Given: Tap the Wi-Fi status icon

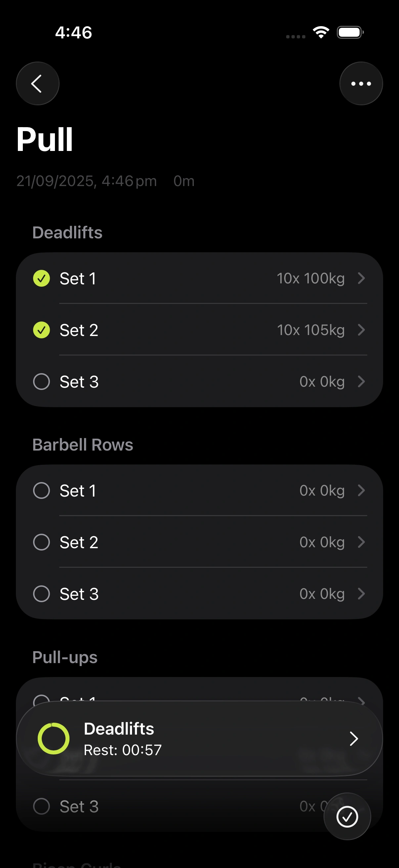Looking at the screenshot, I should 321,32.
